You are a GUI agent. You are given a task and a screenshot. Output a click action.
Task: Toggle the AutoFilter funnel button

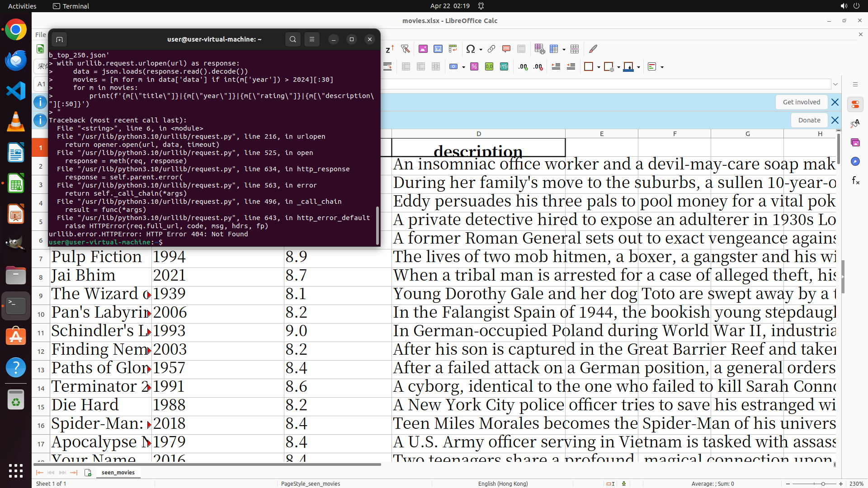405,49
